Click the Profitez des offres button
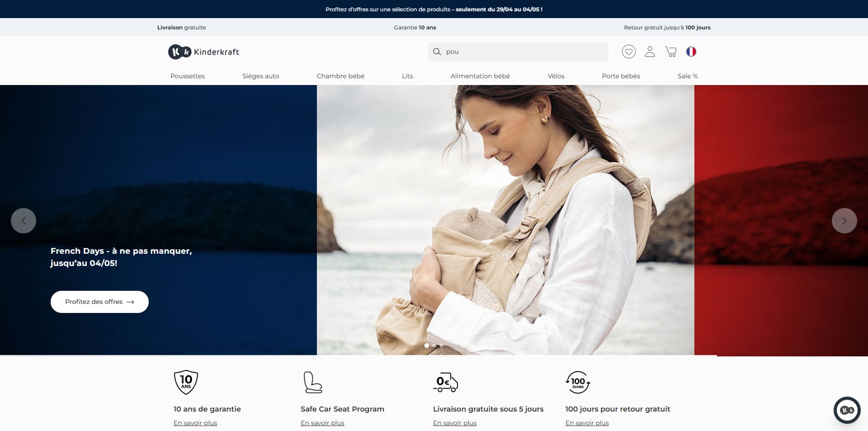The height and width of the screenshot is (431, 868). click(99, 302)
